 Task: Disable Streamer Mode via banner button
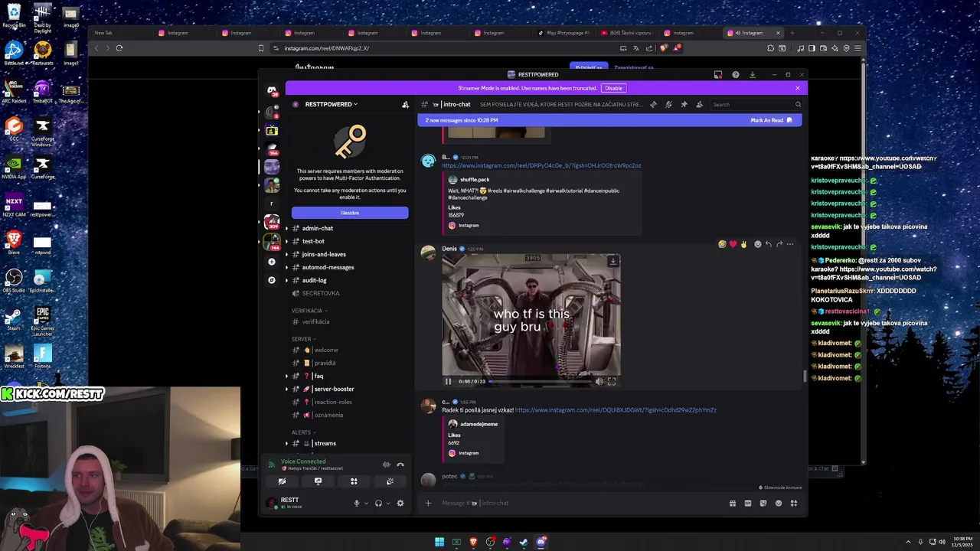pyautogui.click(x=613, y=88)
